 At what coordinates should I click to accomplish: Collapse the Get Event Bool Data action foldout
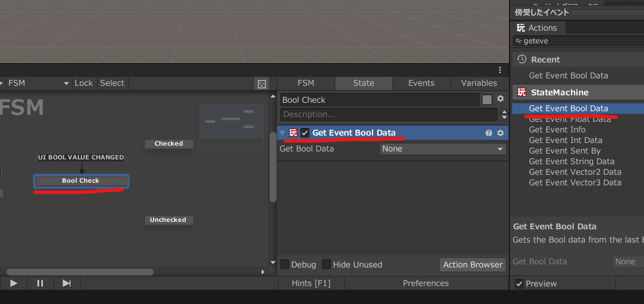(x=282, y=133)
